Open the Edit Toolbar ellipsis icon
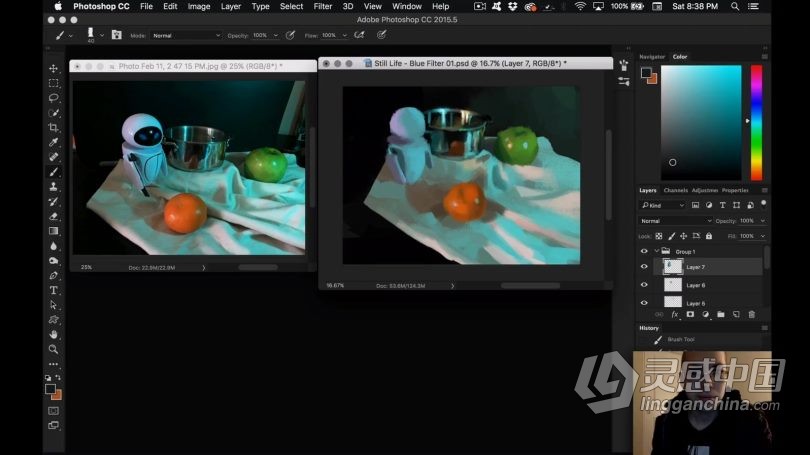 pos(53,364)
